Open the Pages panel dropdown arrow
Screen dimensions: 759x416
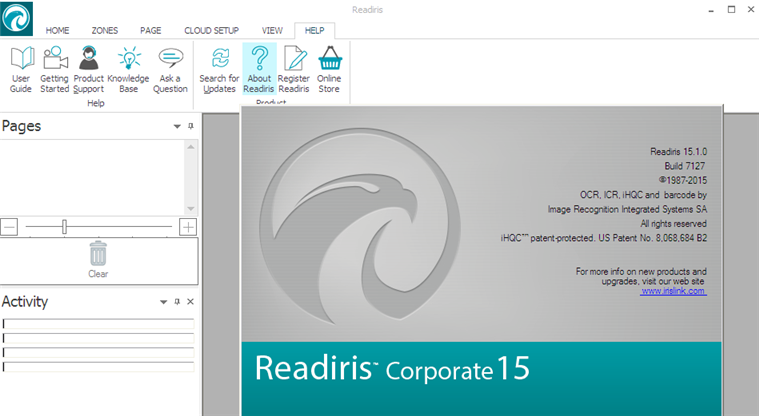click(x=177, y=127)
